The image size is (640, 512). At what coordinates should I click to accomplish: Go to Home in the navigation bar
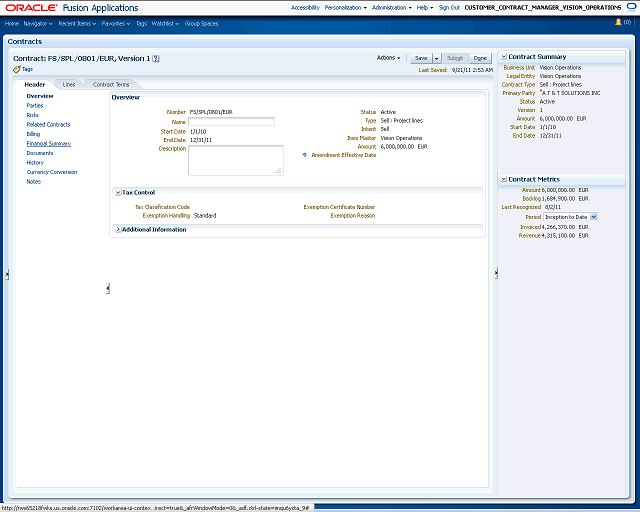click(12, 24)
